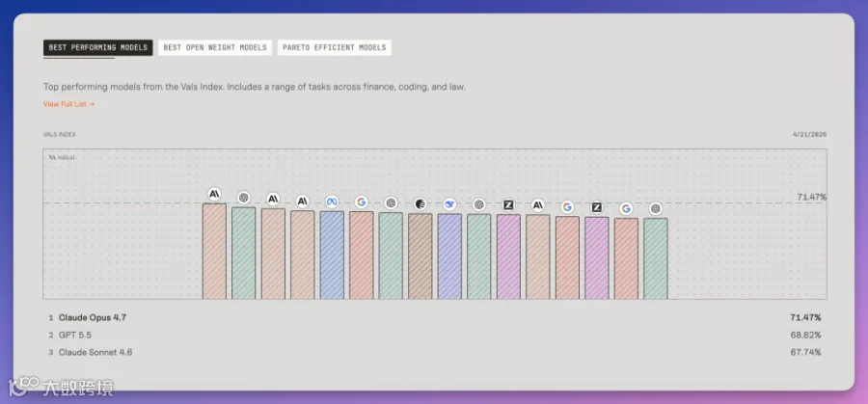Viewport: 868px width, 404px height.
Task: Click the OpenAI logo right of the DeepSeek whale
Action: click(478, 204)
